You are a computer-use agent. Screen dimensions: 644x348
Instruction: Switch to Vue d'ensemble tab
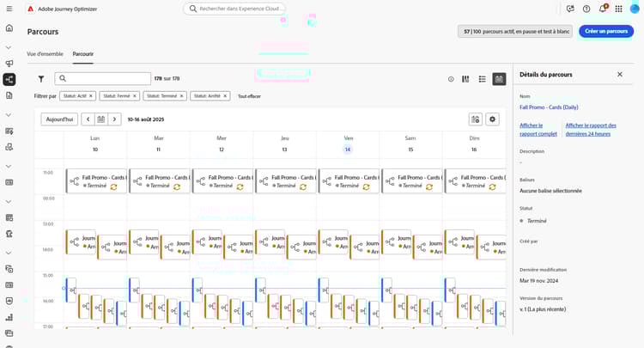[46, 54]
